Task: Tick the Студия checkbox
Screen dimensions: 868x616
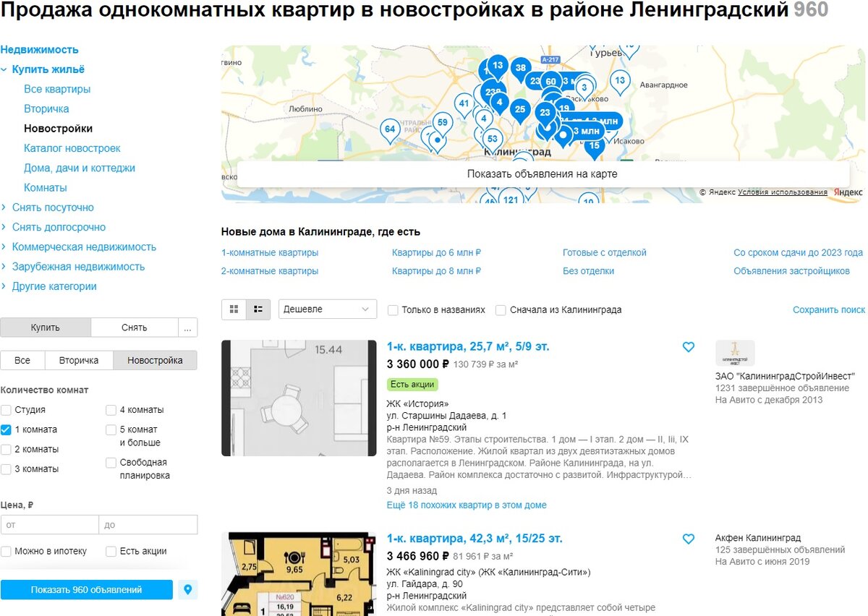Action: 6,410
